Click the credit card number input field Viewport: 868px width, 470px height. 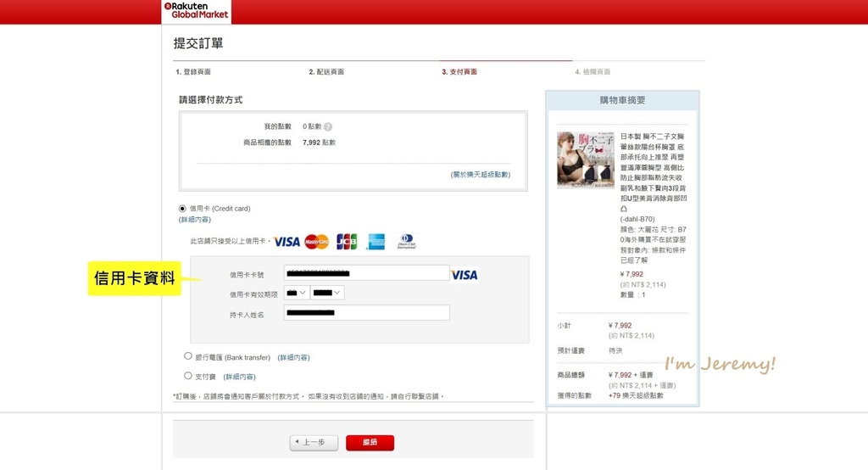tap(366, 273)
